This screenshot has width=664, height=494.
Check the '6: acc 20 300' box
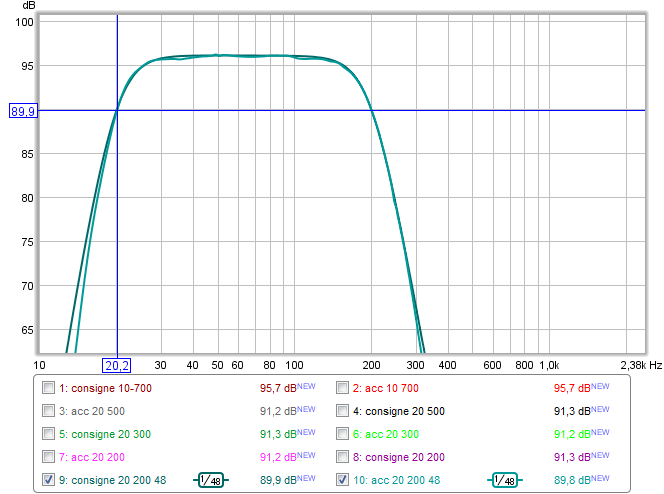pyautogui.click(x=343, y=433)
